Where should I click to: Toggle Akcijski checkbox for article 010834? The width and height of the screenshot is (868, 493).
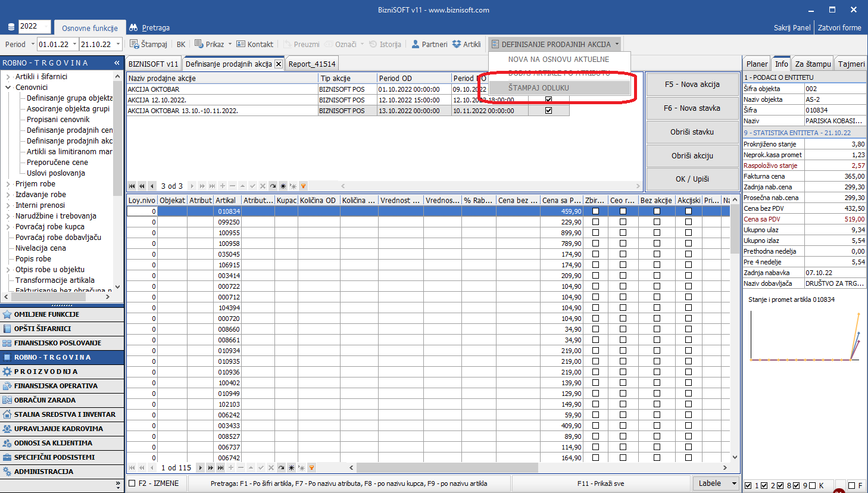click(x=688, y=211)
